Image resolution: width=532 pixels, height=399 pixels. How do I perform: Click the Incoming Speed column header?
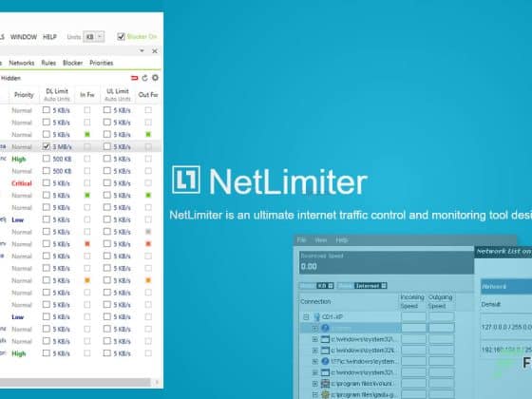coord(412,302)
